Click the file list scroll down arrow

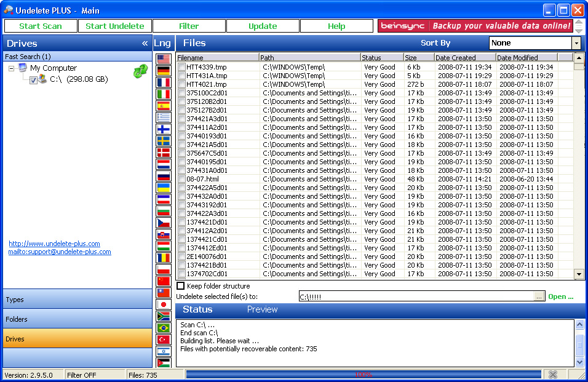click(x=579, y=274)
